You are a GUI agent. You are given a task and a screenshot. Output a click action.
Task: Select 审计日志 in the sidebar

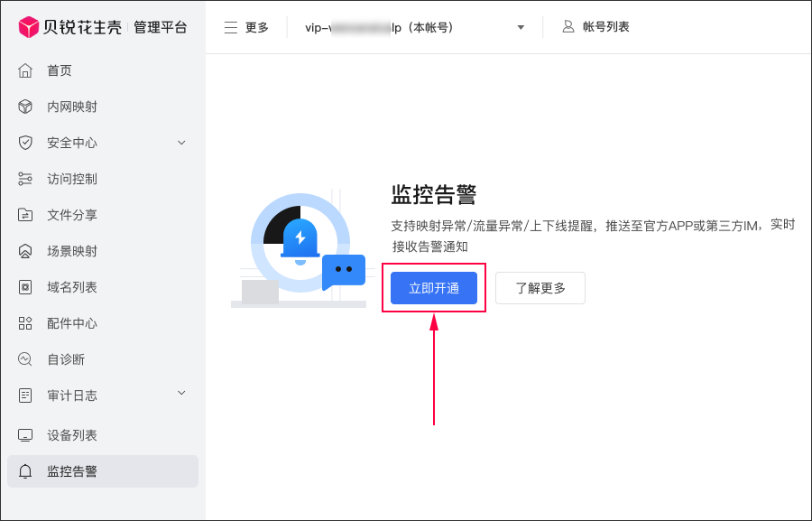[x=72, y=395]
